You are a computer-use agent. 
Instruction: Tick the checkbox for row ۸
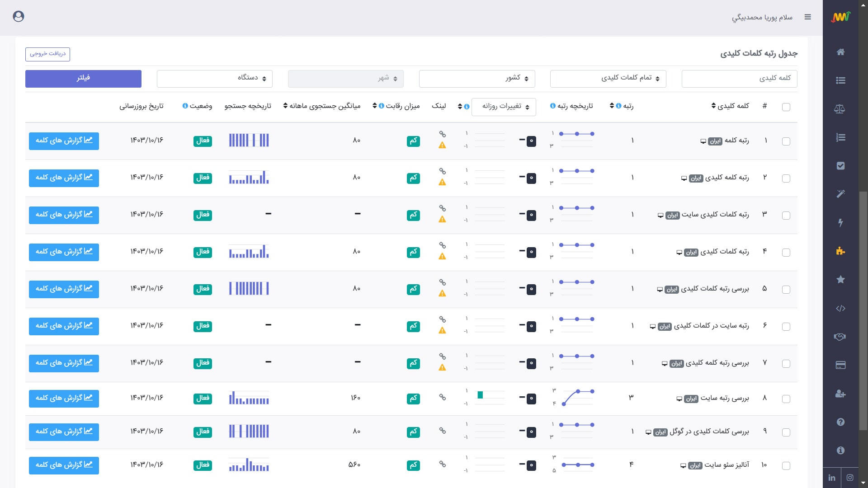point(786,399)
